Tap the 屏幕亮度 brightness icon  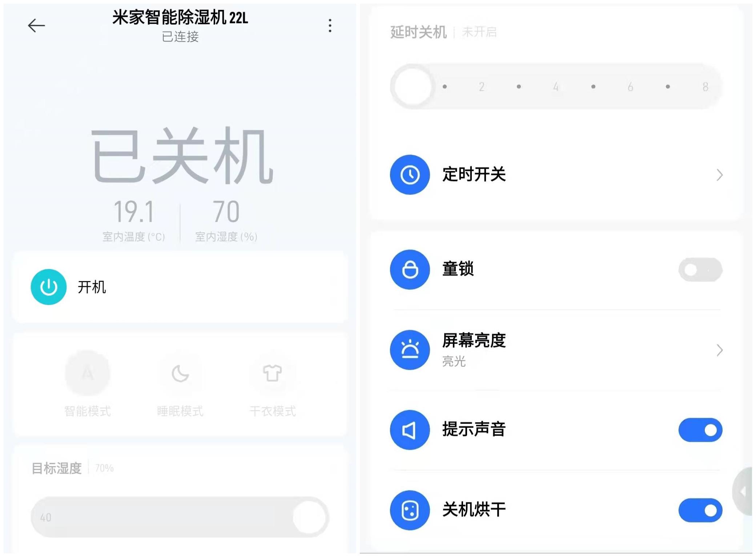click(410, 350)
